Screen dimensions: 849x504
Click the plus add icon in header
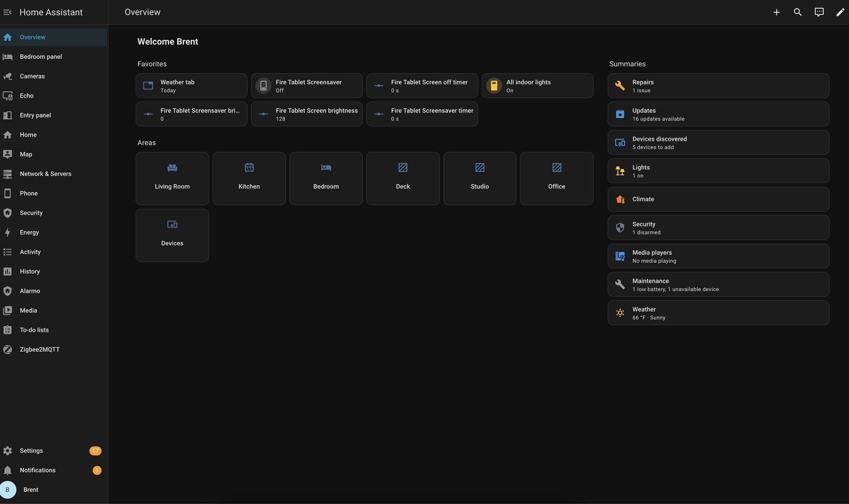pyautogui.click(x=776, y=12)
